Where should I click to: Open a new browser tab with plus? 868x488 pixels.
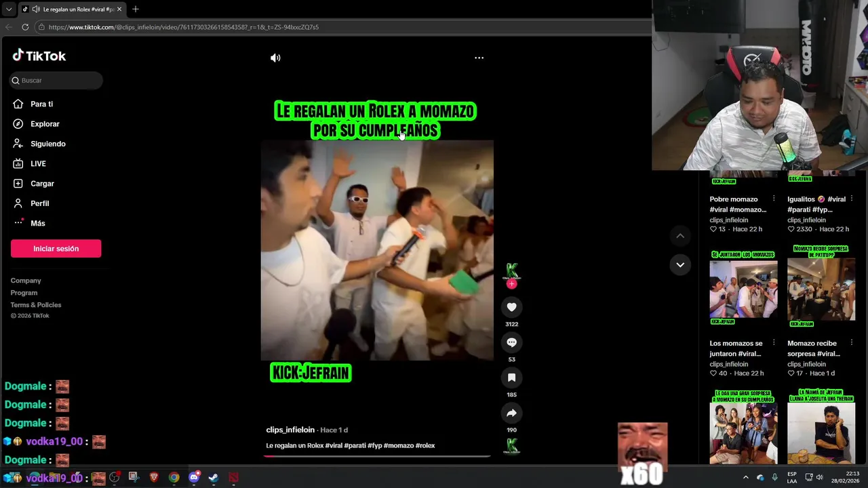tap(135, 9)
